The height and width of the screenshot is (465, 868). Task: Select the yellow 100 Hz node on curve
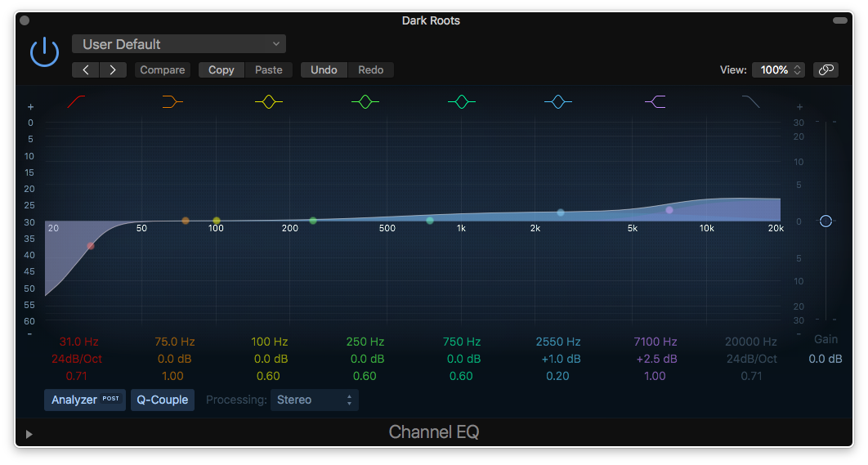[217, 221]
